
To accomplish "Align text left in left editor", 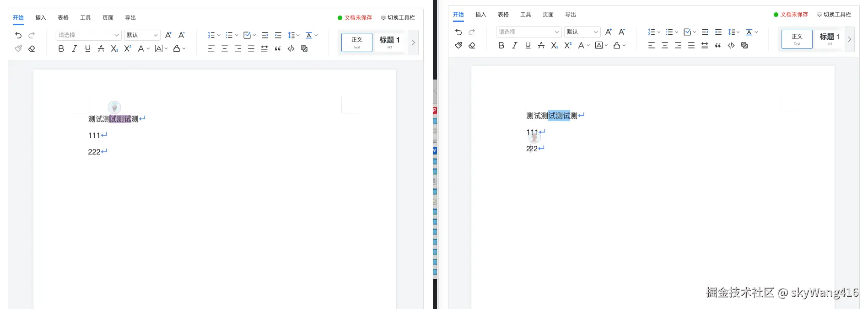I will (x=211, y=48).
